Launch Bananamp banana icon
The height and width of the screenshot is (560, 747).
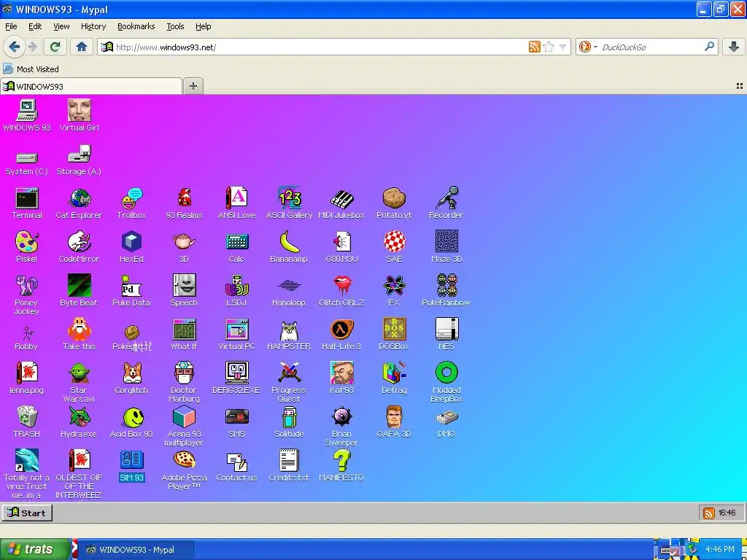pos(289,242)
